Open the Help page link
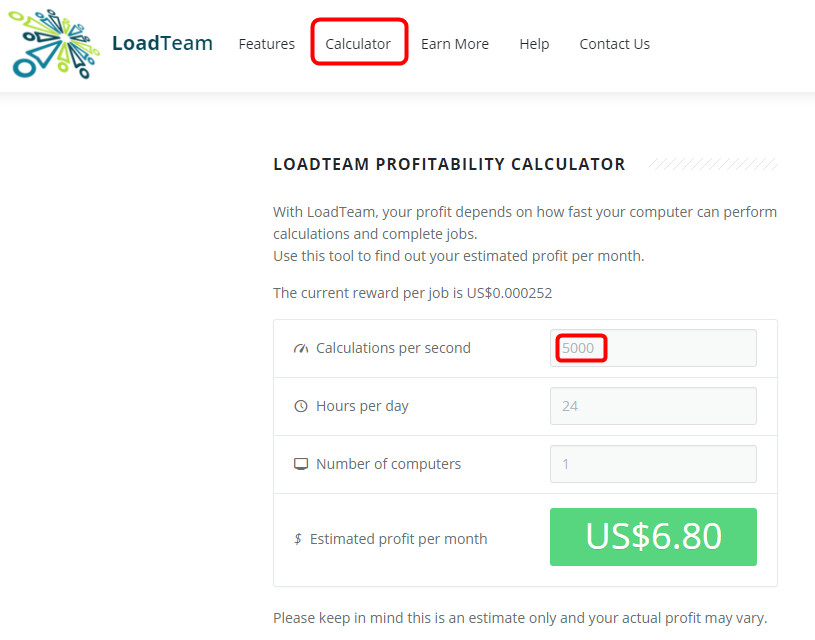The height and width of the screenshot is (640, 815). (x=534, y=44)
